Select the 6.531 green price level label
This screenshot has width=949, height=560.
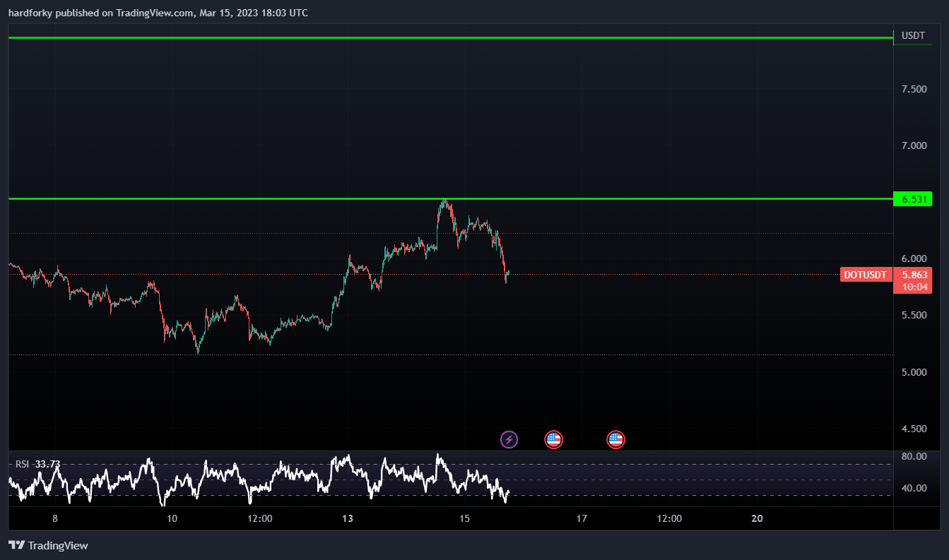click(x=913, y=199)
